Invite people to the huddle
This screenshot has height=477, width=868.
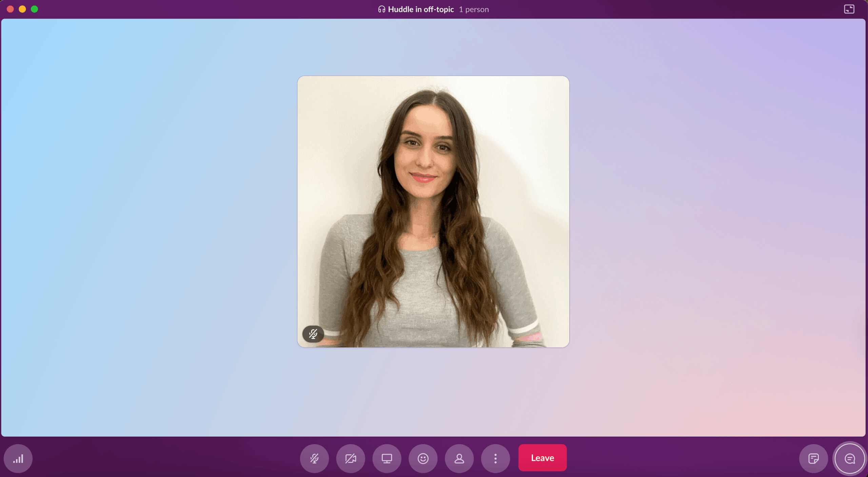(459, 458)
